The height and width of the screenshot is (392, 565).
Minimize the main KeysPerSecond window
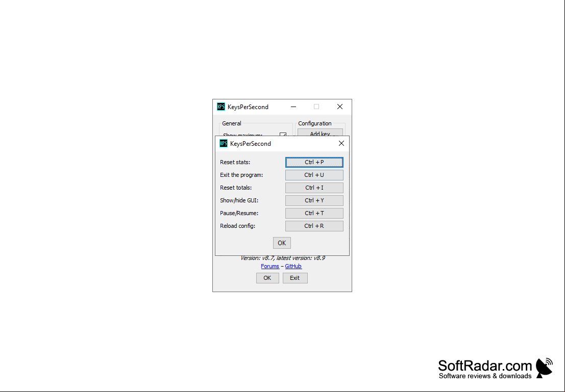293,107
